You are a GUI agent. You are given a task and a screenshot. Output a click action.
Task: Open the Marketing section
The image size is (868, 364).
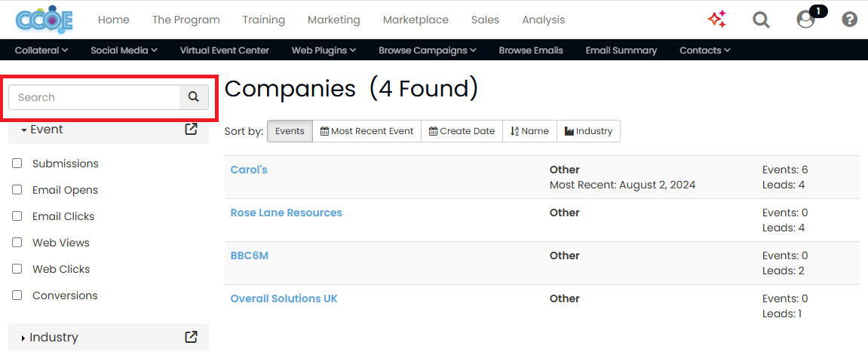(334, 20)
